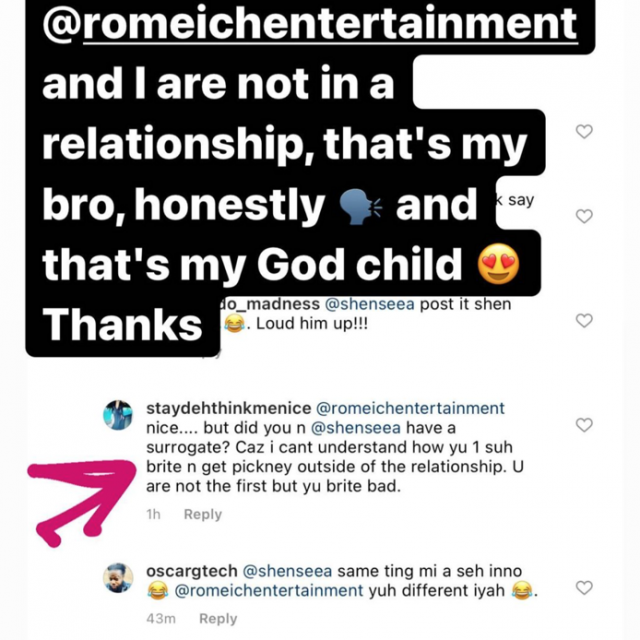Open @romeichentertainment mention in staydehthinkmenice's comment
The height and width of the screenshot is (640, 640).
(x=410, y=408)
